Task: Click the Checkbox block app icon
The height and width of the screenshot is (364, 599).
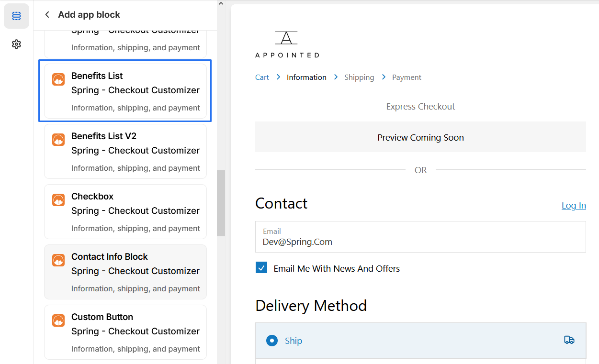Action: (58, 200)
